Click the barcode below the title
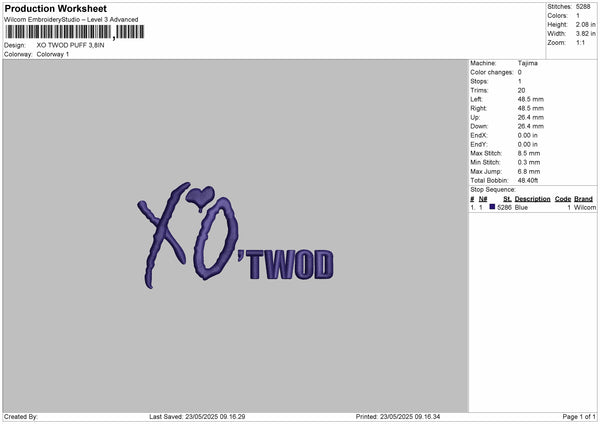This screenshot has height=424, width=600. pyautogui.click(x=75, y=32)
